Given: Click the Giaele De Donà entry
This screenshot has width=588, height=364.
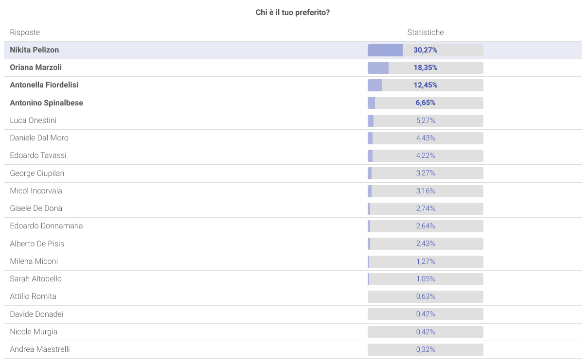Looking at the screenshot, I should pyautogui.click(x=36, y=208).
